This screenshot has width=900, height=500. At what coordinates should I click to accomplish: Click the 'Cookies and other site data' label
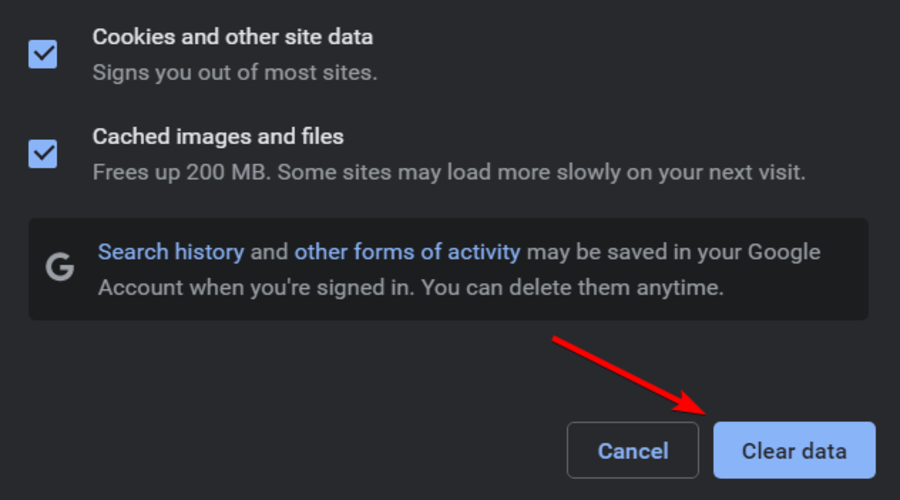click(232, 37)
